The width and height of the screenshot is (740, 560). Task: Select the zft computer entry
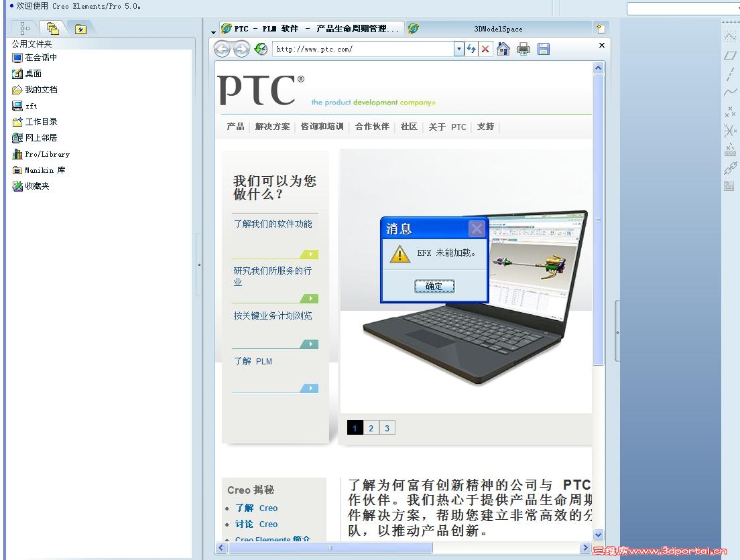tap(25, 106)
